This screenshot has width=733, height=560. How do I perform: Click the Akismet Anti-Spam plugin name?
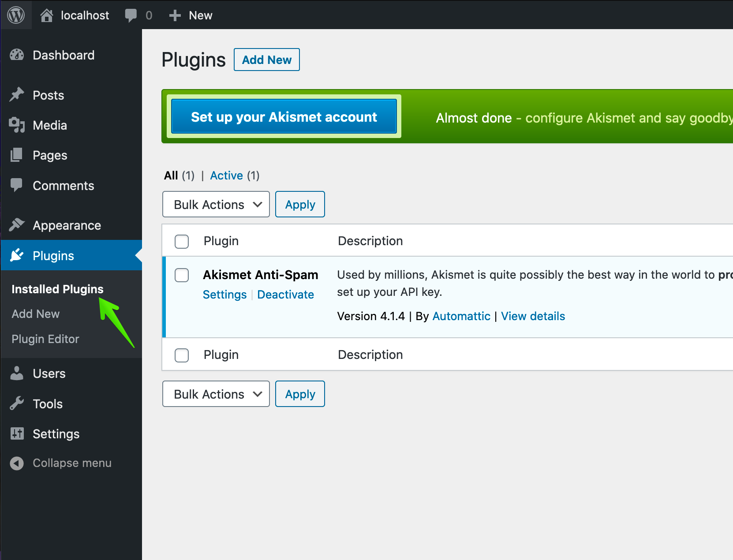click(x=260, y=275)
